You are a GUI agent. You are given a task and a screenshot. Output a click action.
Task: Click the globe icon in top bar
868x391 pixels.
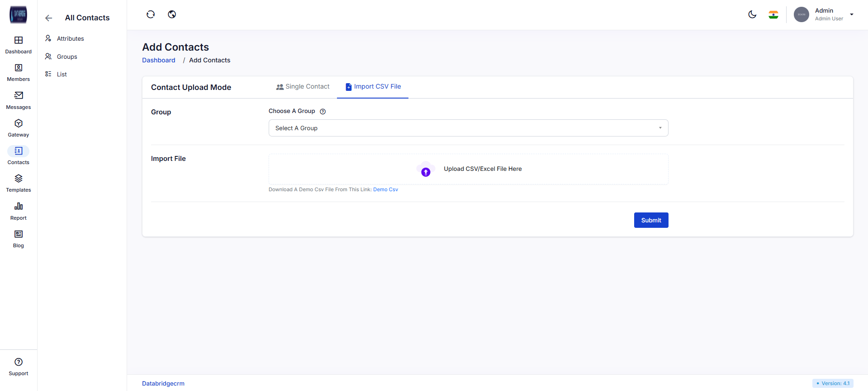tap(172, 14)
